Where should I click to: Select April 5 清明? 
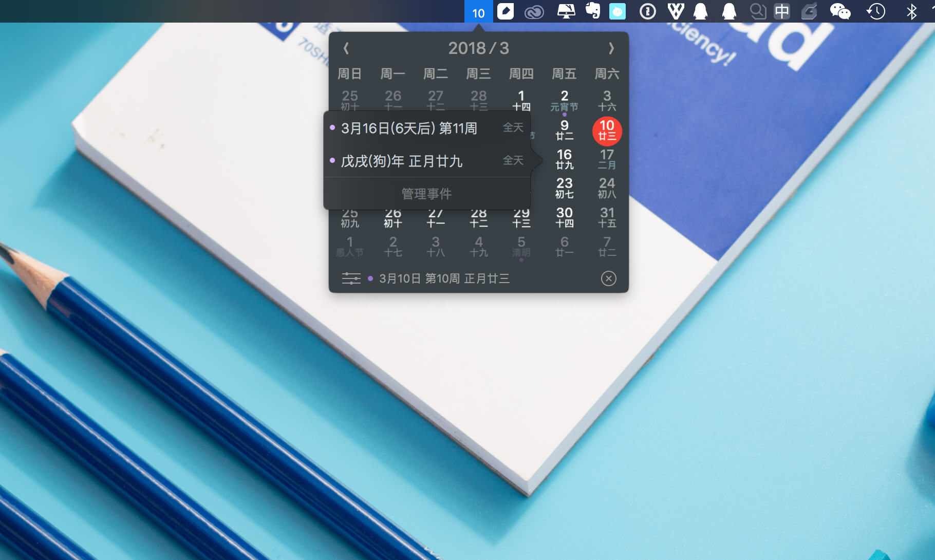(521, 247)
